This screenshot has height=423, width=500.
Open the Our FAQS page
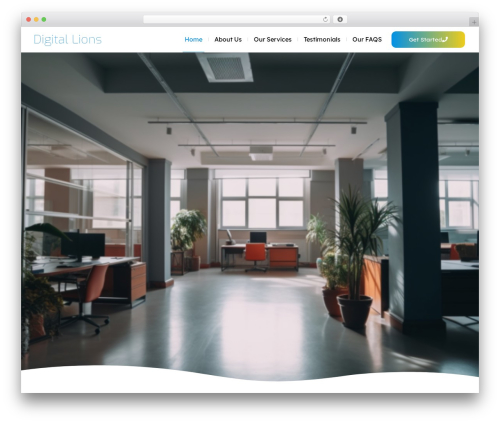tap(367, 39)
